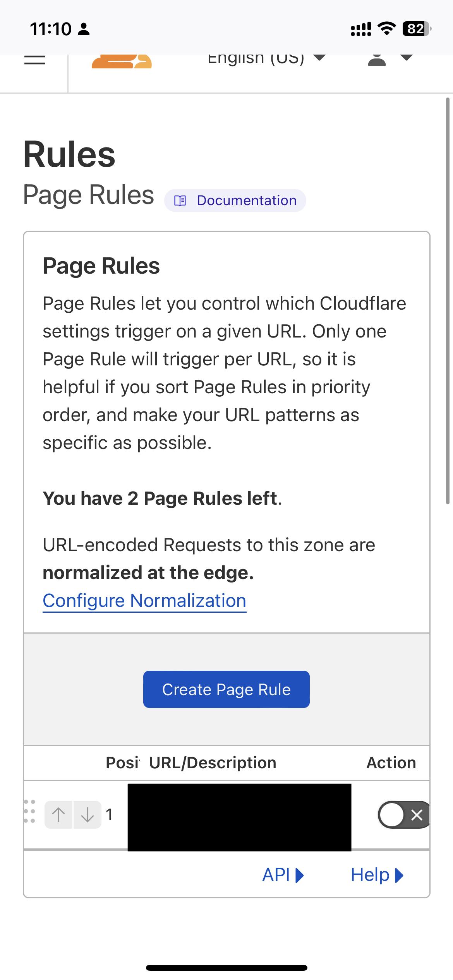Viewport: 453px width, 980px height.
Task: Delete page rule 1 using the X icon
Action: 417,816
